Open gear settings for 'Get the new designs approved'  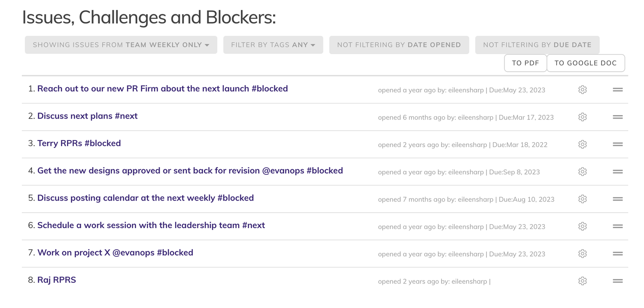click(x=582, y=172)
